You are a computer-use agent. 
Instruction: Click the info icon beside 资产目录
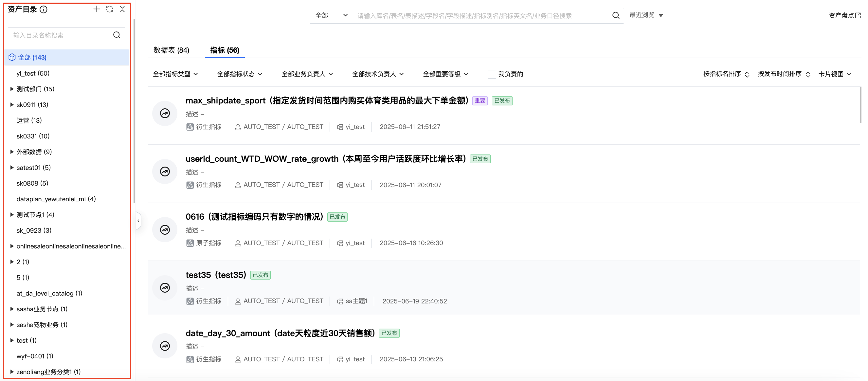44,9
